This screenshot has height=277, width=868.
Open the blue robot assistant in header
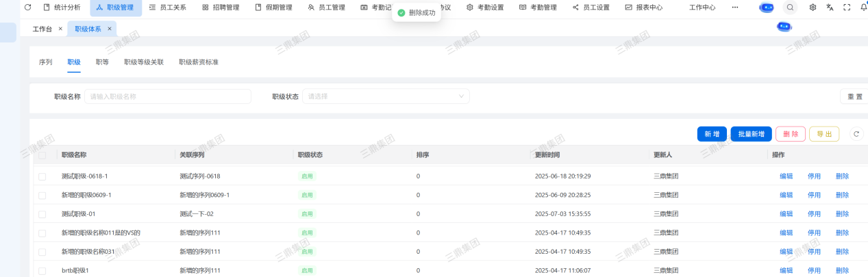767,8
